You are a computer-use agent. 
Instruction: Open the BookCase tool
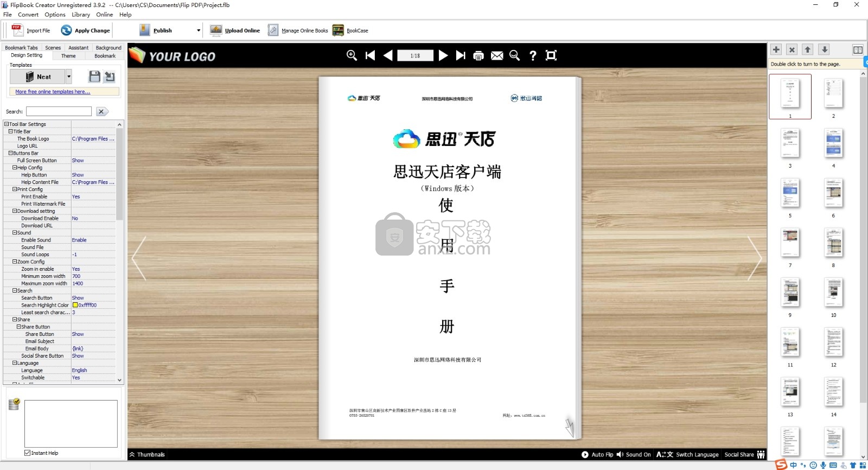point(350,30)
